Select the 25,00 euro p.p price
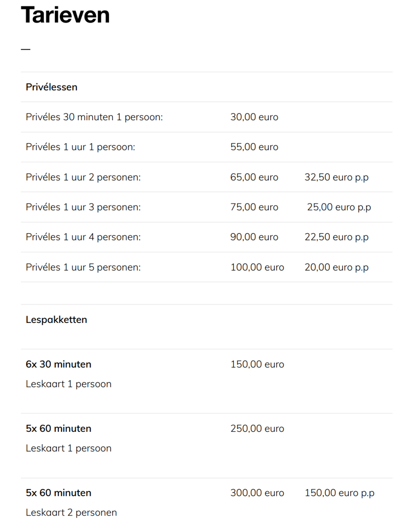400x532 pixels. tap(339, 207)
